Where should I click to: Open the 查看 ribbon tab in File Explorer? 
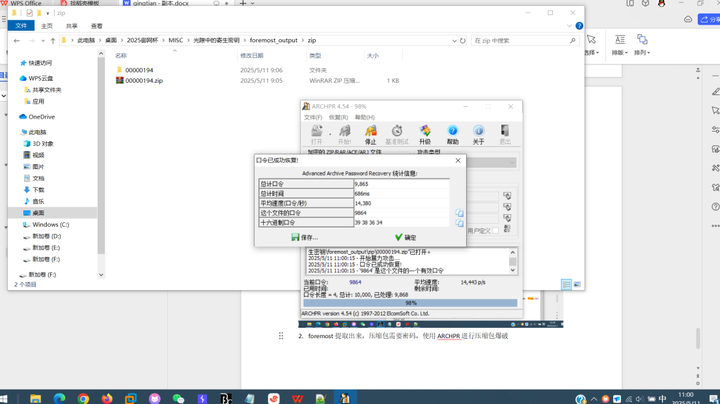(x=96, y=26)
